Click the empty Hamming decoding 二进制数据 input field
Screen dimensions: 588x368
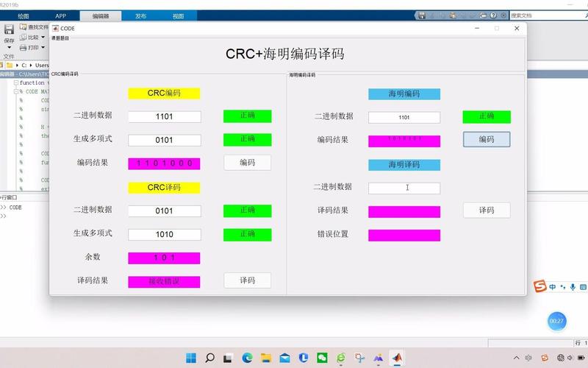pos(404,188)
